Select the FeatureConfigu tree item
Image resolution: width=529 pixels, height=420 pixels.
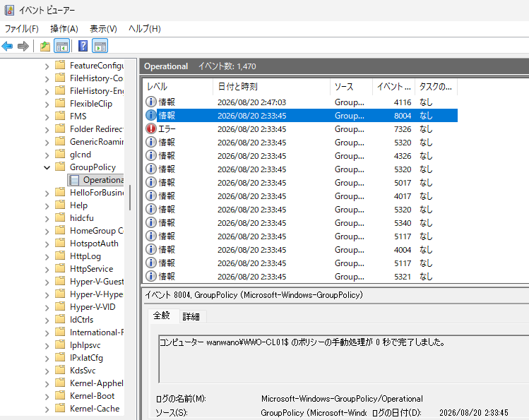(x=97, y=66)
